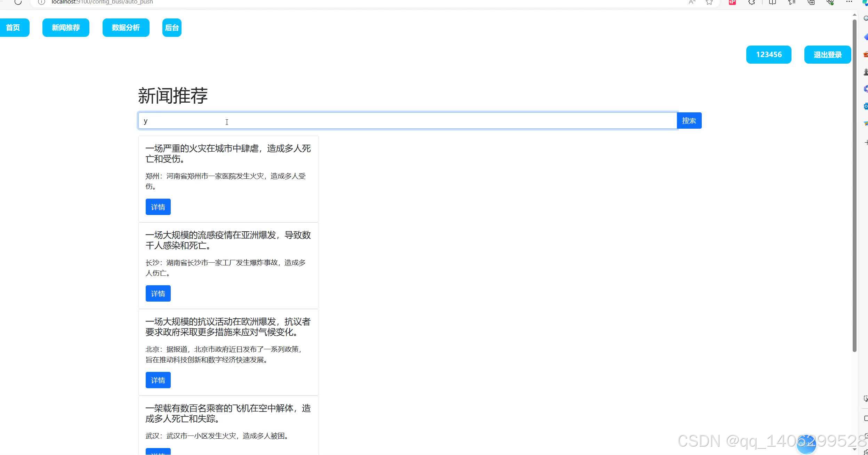
Task: Open 详情 for the flu epidemic news
Action: [x=158, y=294]
